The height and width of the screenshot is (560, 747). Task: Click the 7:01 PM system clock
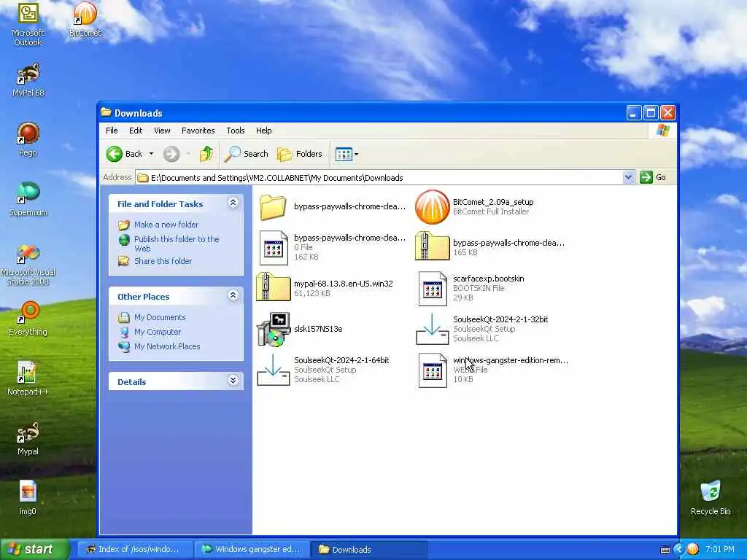pos(720,550)
